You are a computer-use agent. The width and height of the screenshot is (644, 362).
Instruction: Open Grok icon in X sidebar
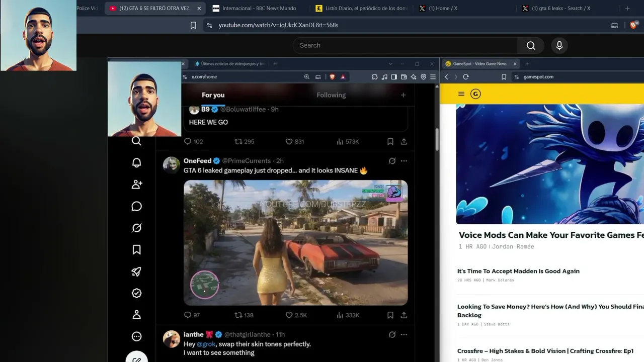[136, 228]
